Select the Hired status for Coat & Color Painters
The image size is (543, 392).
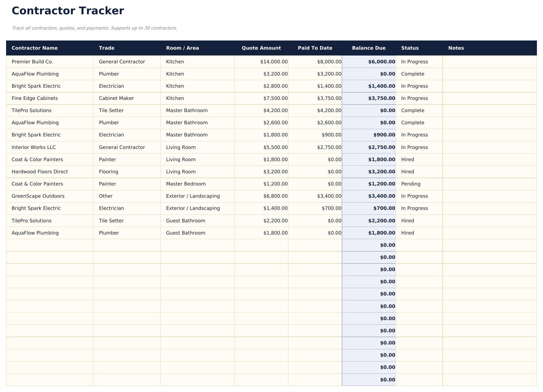click(407, 159)
